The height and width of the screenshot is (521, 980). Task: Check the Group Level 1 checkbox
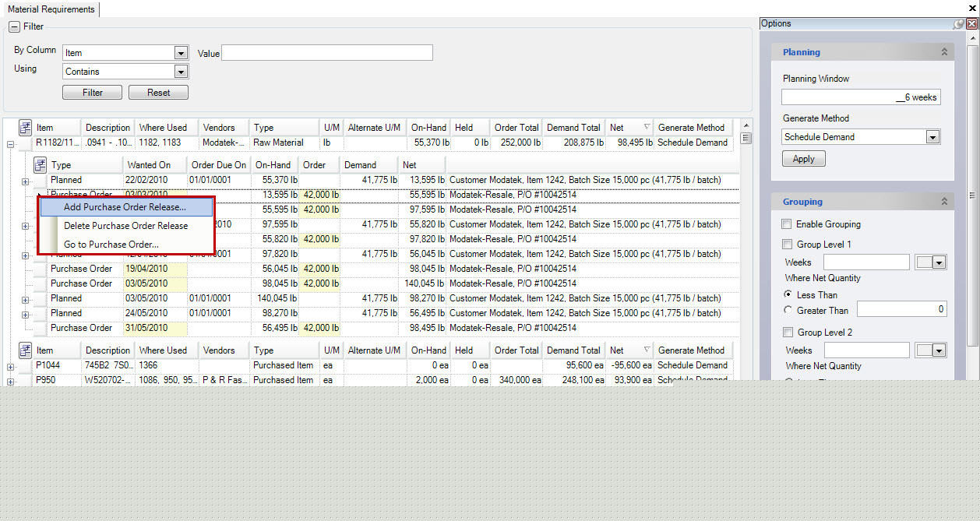(x=787, y=245)
